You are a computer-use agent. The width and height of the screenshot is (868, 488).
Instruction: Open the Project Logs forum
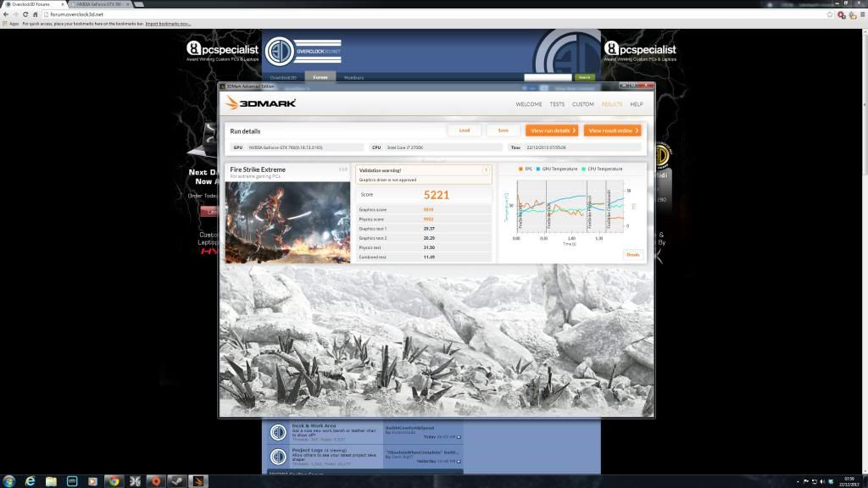point(308,451)
